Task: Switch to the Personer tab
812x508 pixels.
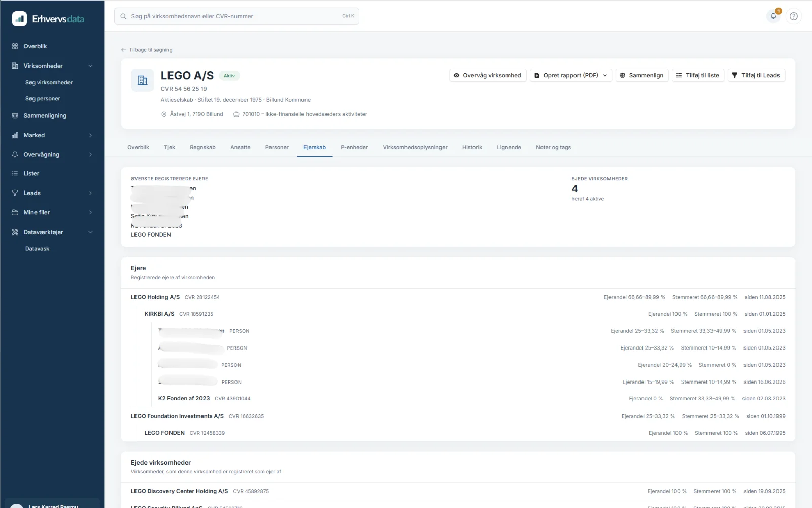Action: (277, 147)
